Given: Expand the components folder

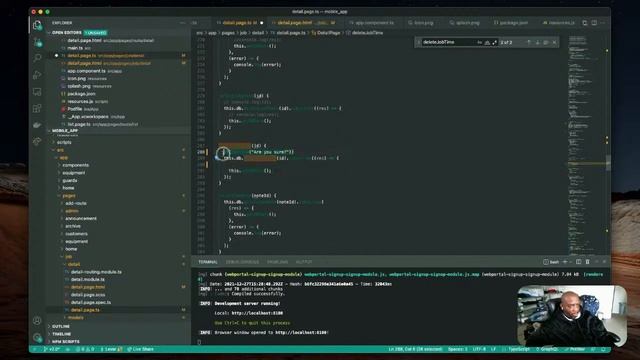Looking at the screenshot, I should pyautogui.click(x=76, y=165).
